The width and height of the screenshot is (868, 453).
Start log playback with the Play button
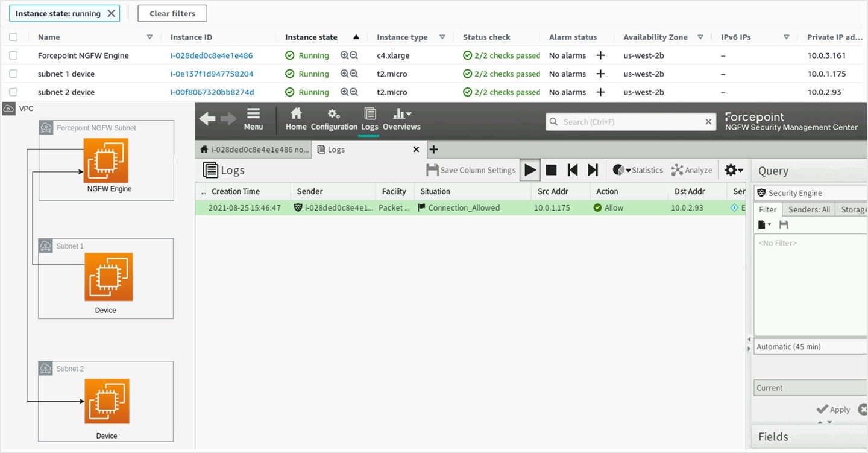tap(530, 170)
